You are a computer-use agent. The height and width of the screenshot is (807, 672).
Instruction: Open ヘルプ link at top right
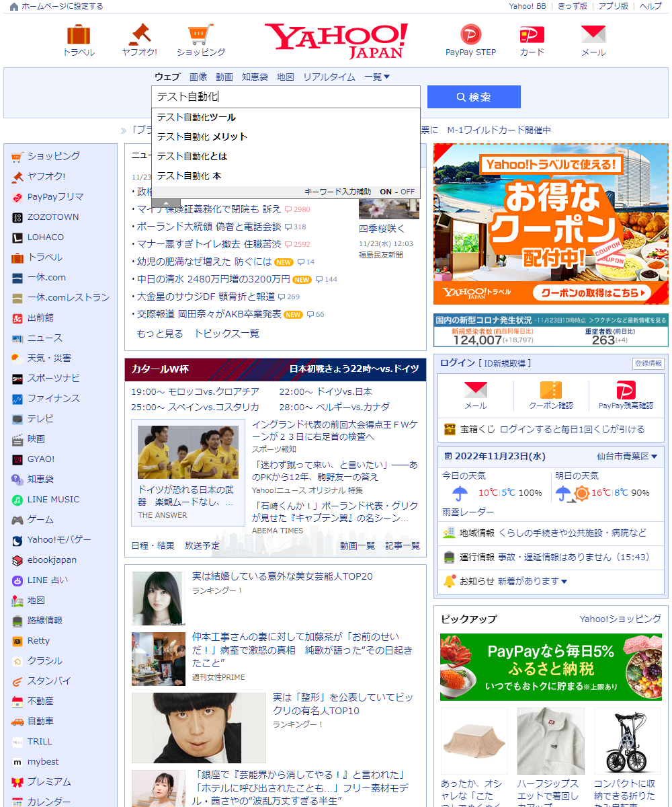click(650, 6)
